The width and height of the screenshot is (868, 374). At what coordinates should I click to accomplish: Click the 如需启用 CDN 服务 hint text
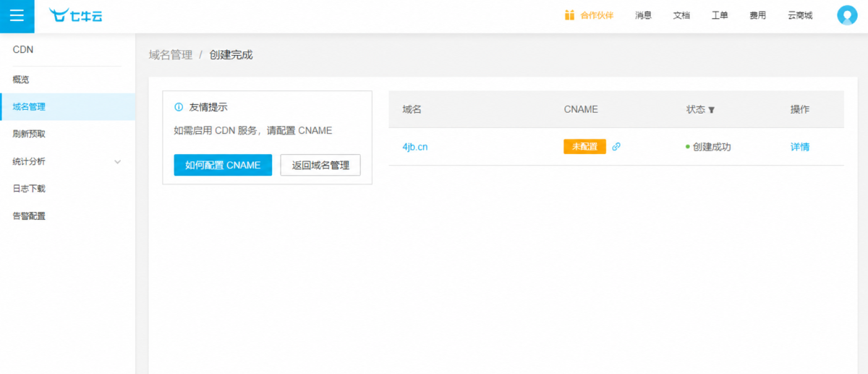(253, 131)
